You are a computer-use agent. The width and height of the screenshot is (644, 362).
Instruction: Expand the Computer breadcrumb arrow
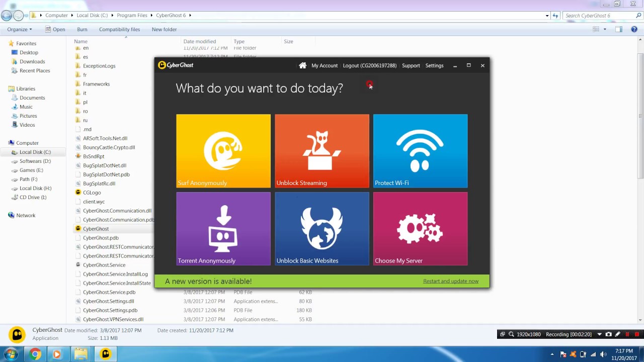(72, 16)
